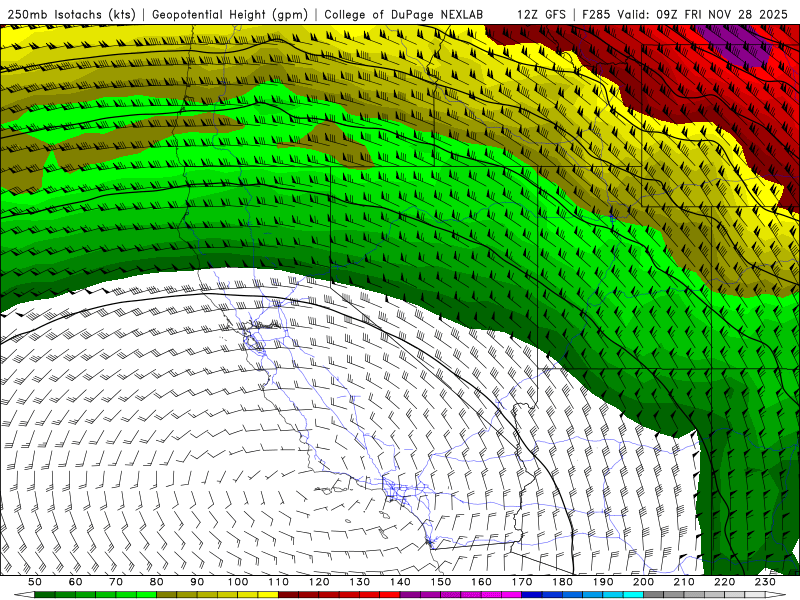
Task: Click the legend value '200'
Action: point(643,582)
